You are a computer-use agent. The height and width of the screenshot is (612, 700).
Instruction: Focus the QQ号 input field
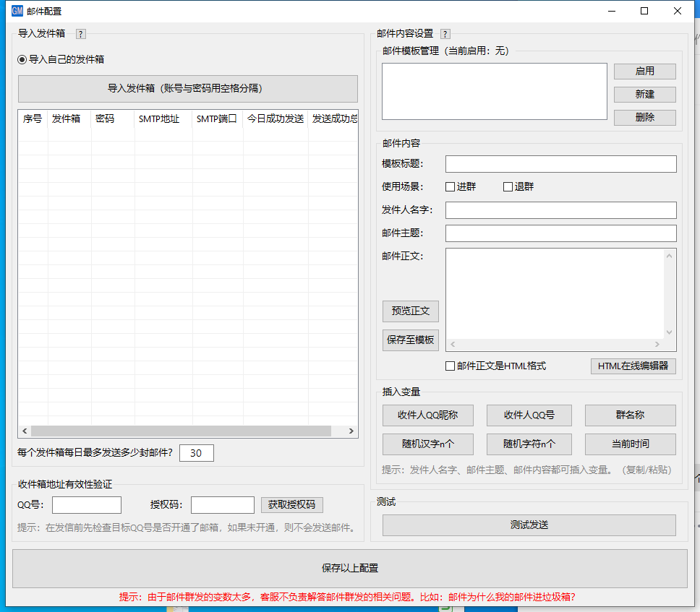click(x=87, y=505)
